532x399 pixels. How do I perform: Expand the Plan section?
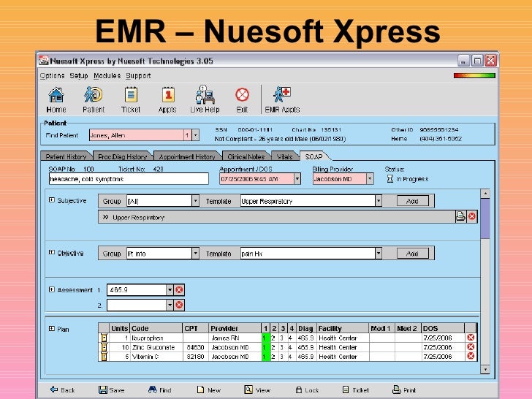pos(52,328)
